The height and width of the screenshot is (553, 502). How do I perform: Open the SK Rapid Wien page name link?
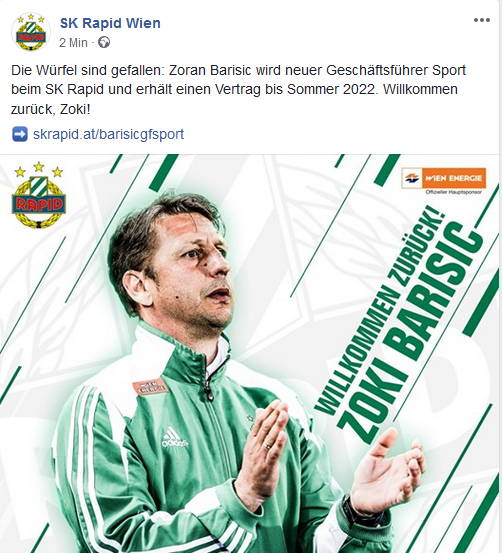pos(110,23)
